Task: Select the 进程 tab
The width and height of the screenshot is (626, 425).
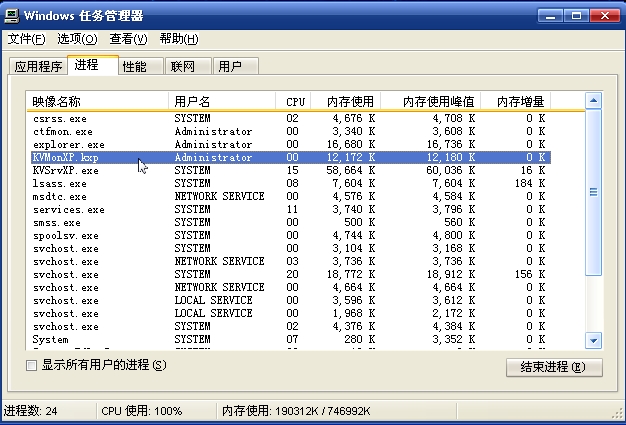Action: 93,65
